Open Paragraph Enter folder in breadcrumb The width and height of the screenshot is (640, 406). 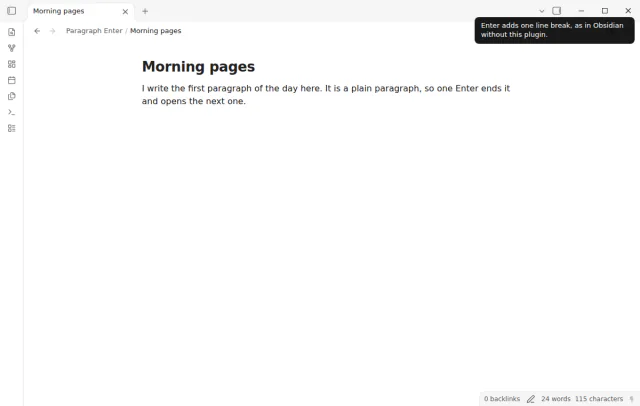point(94,31)
